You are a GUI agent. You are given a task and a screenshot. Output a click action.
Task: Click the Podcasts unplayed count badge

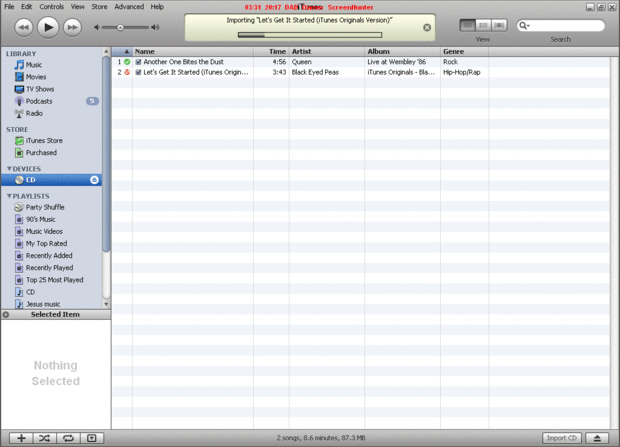tap(92, 101)
